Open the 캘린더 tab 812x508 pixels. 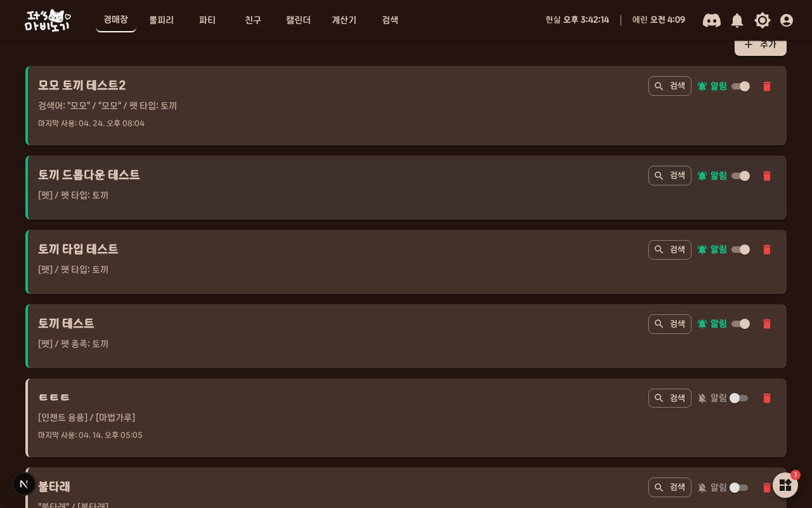coord(299,20)
